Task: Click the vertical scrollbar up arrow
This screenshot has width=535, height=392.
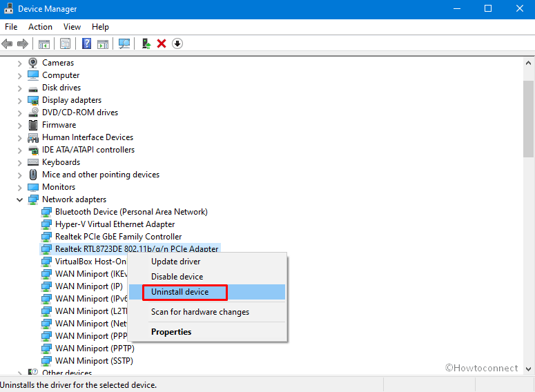Action: click(528, 63)
